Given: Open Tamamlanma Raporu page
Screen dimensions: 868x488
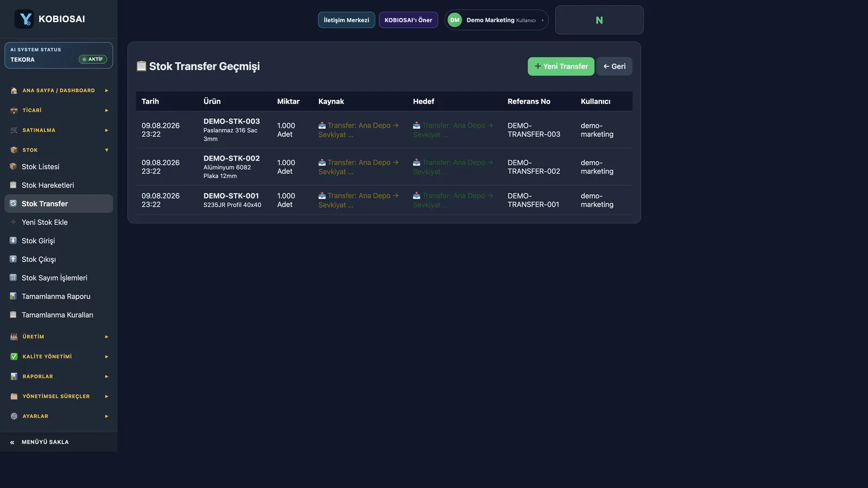Looking at the screenshot, I should click(x=59, y=296).
